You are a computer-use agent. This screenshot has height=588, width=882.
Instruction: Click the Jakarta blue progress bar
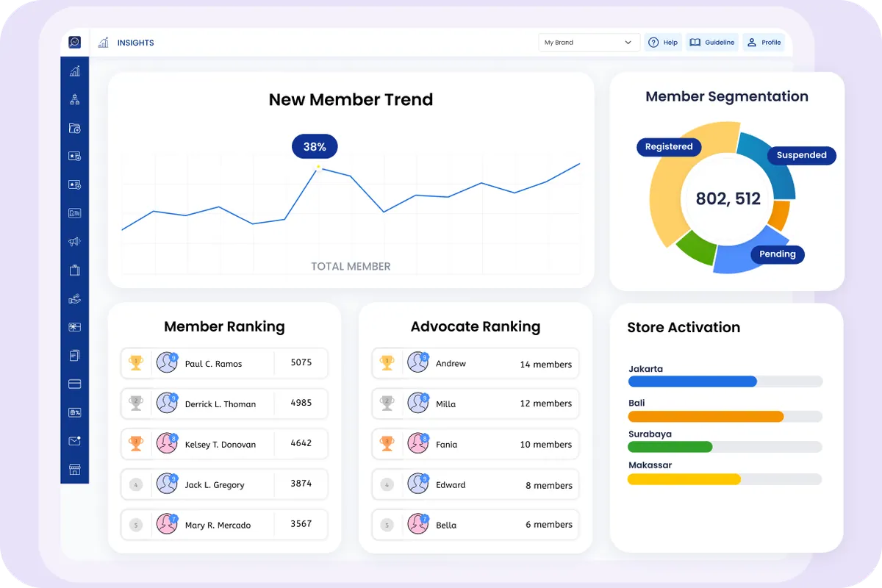tap(692, 381)
